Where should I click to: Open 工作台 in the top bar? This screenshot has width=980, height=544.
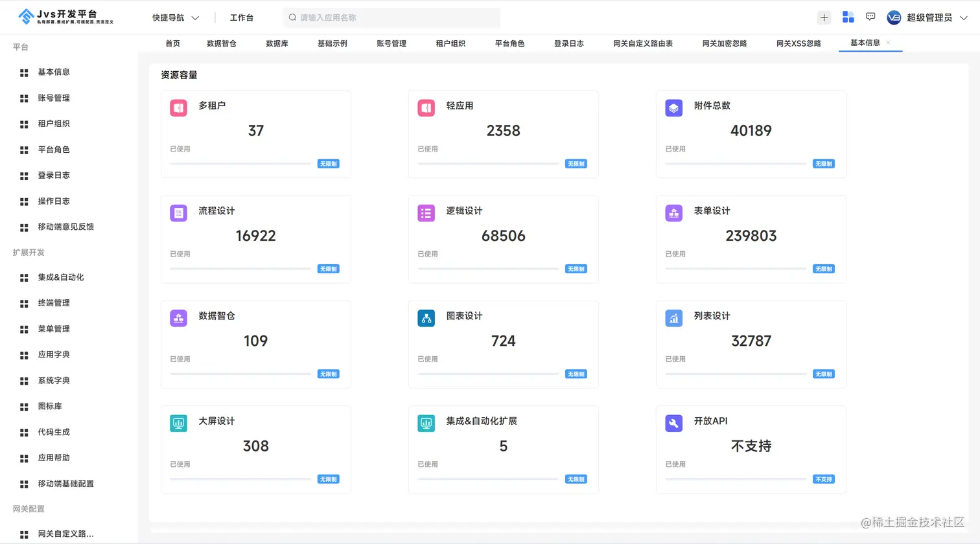point(242,17)
